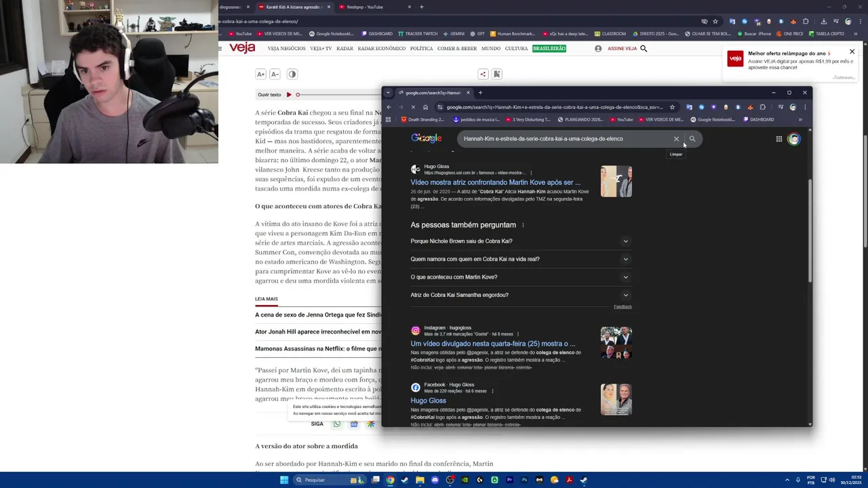Open Chrome from the taskbar
Screen dimensions: 868x488
tap(390, 480)
